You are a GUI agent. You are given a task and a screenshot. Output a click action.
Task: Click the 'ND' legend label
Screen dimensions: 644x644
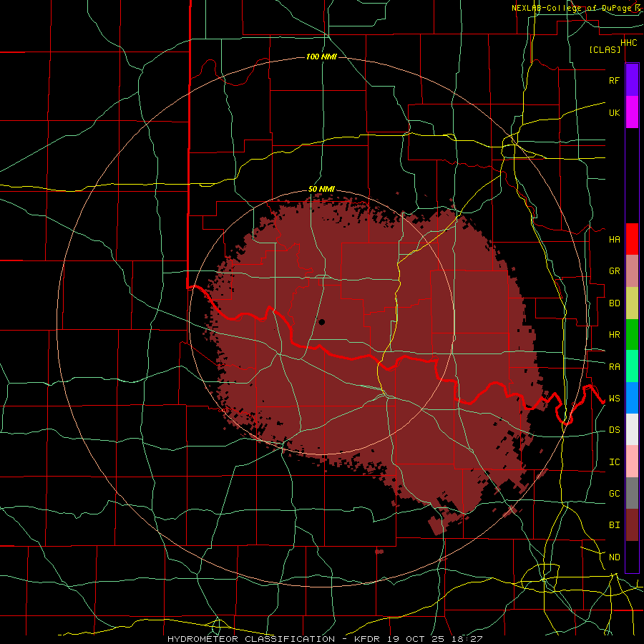(x=614, y=557)
